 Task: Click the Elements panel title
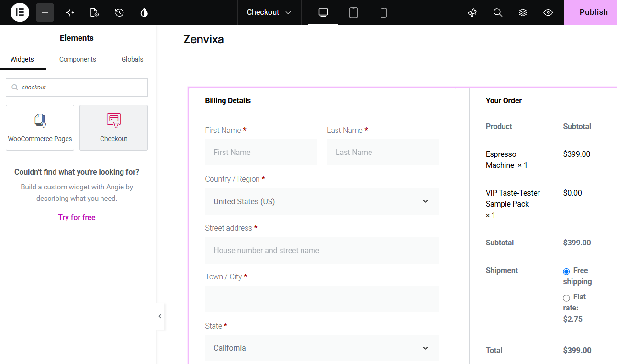click(77, 38)
